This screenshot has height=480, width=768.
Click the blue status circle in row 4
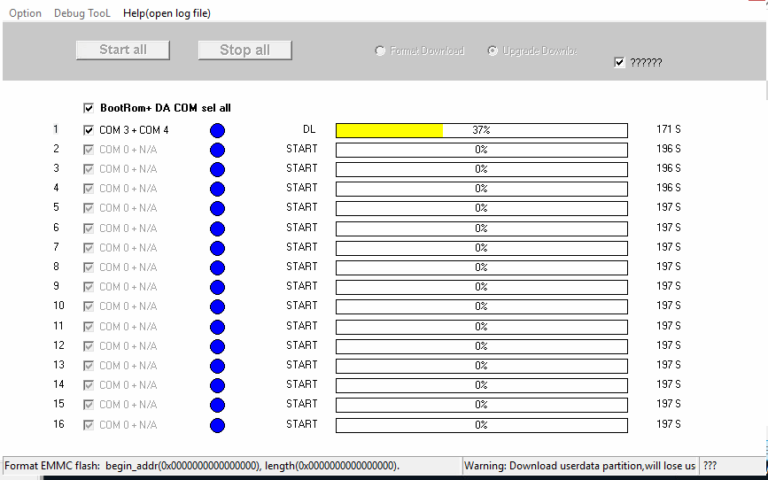[x=217, y=189]
